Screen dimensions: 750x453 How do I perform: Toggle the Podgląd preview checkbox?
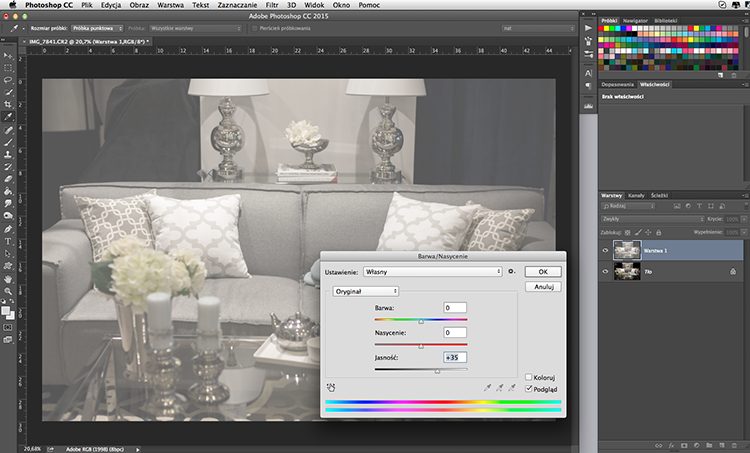pyautogui.click(x=529, y=389)
